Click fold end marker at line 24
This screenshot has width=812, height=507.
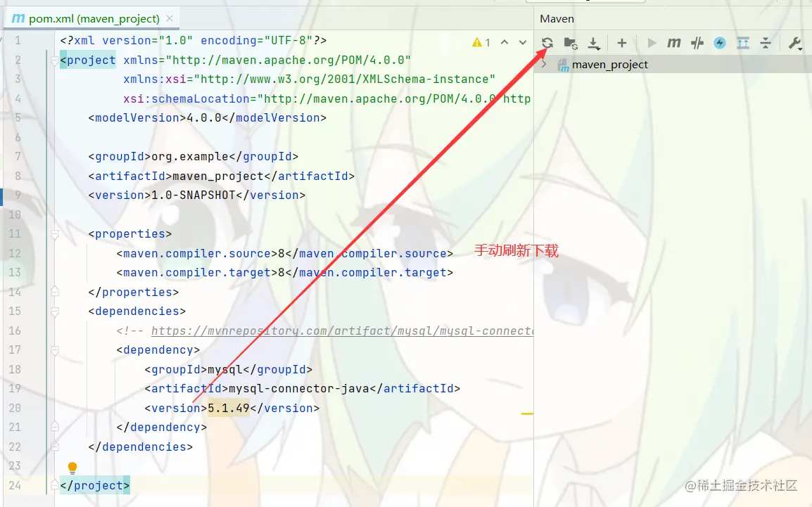point(54,485)
